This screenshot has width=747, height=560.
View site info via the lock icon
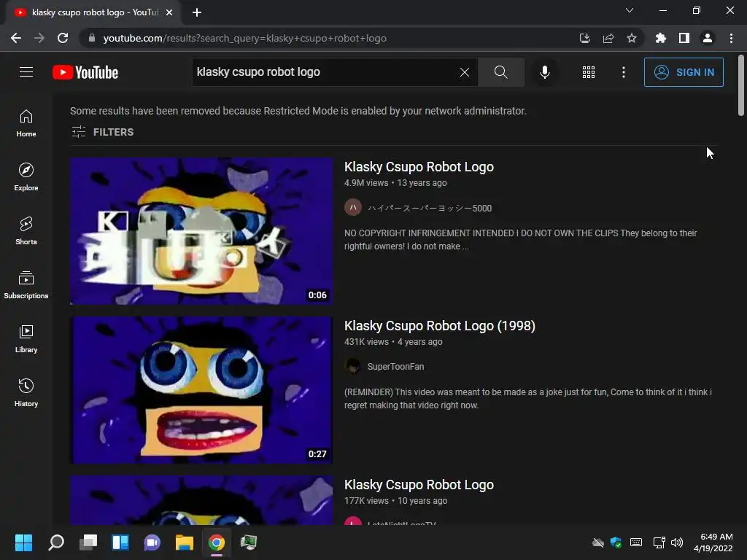tap(92, 38)
